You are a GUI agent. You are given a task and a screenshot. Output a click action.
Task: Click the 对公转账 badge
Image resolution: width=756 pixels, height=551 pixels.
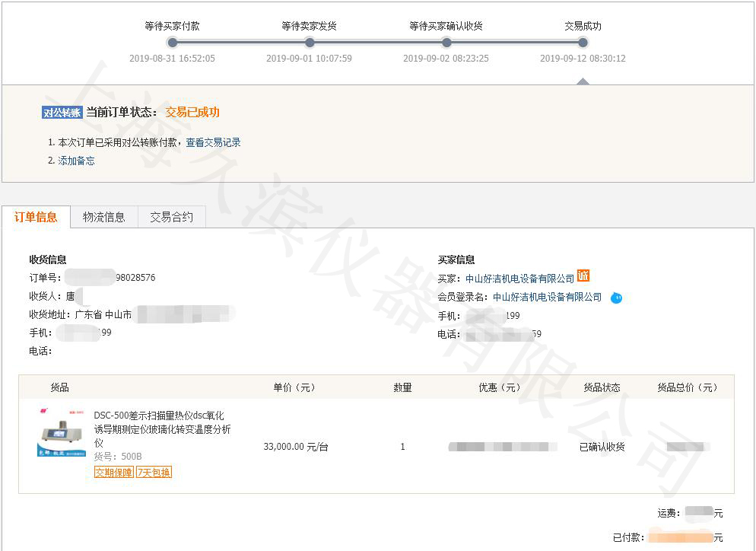point(62,113)
